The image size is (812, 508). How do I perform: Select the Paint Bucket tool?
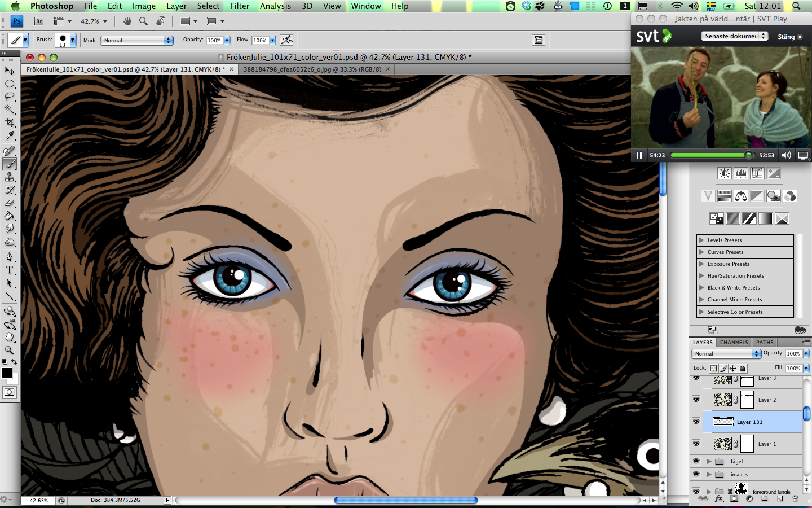point(10,216)
